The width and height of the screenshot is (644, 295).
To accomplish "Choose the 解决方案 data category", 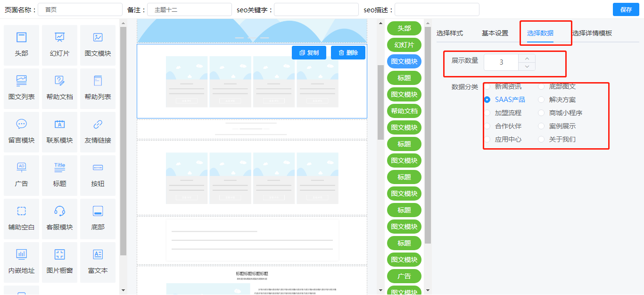I will click(x=541, y=100).
